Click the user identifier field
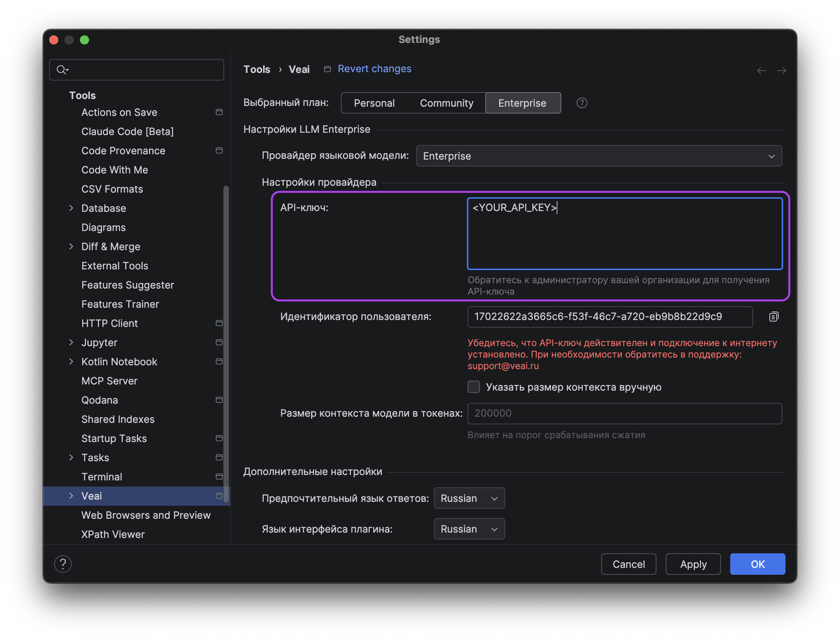840x640 pixels. pyautogui.click(x=610, y=317)
